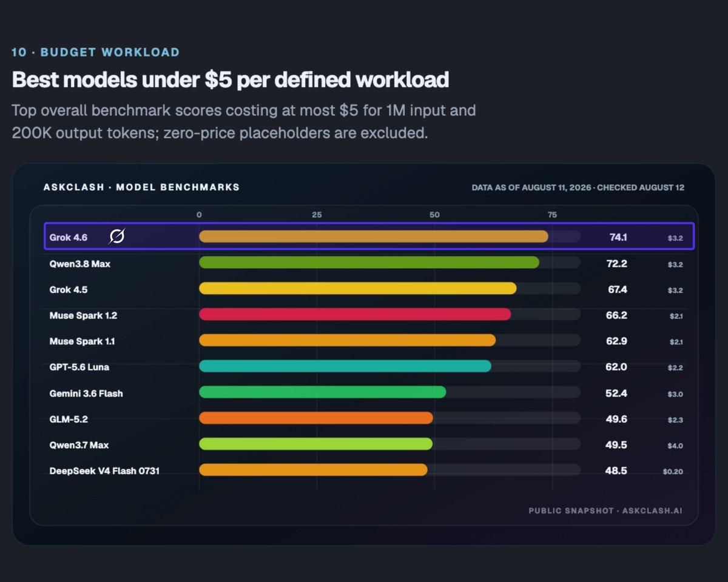The width and height of the screenshot is (728, 582).
Task: Click the 52.4 score value
Action: (x=618, y=393)
